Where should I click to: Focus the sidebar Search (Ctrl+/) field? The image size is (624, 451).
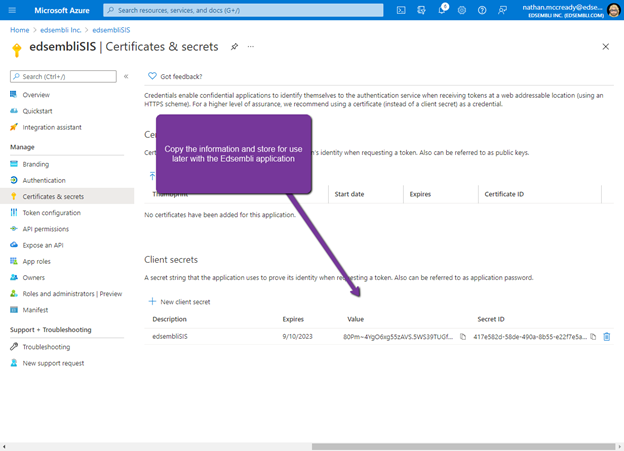[x=63, y=76]
